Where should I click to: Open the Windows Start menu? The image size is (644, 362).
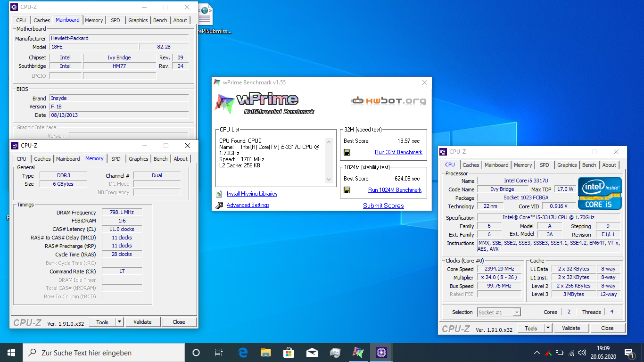pyautogui.click(x=11, y=353)
